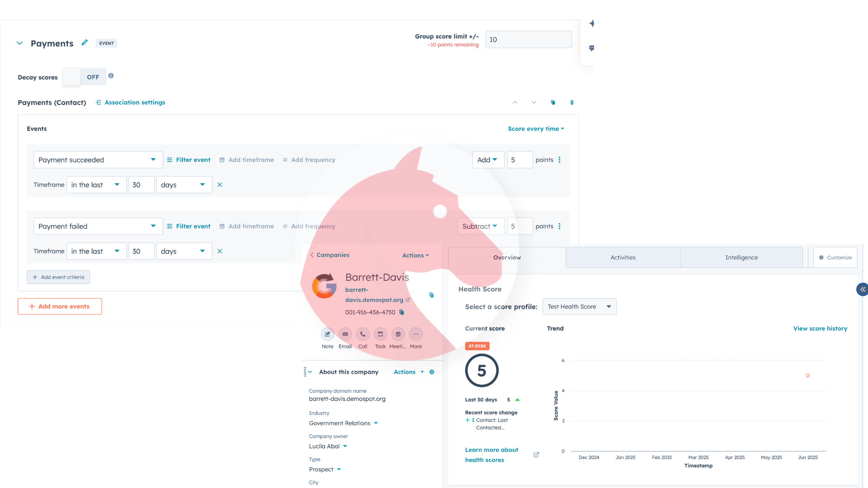The height and width of the screenshot is (488, 868).
Task: Toggle the Decay scores switch
Action: (x=84, y=77)
